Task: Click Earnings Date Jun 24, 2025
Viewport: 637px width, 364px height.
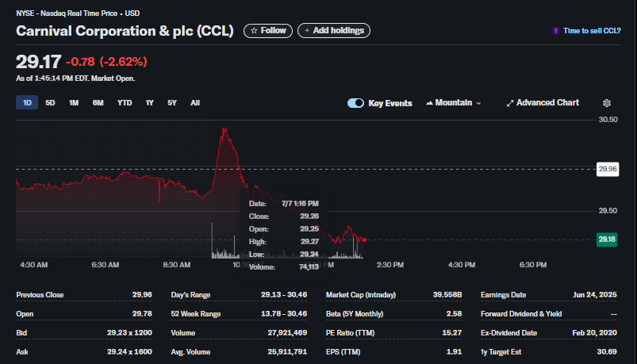Action: coord(595,295)
